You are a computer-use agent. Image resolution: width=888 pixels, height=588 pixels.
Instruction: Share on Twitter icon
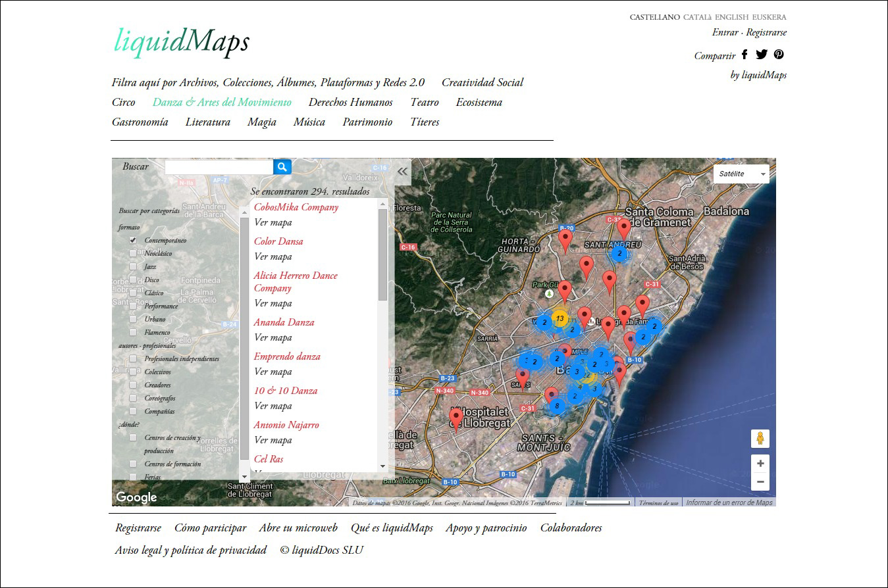click(762, 55)
